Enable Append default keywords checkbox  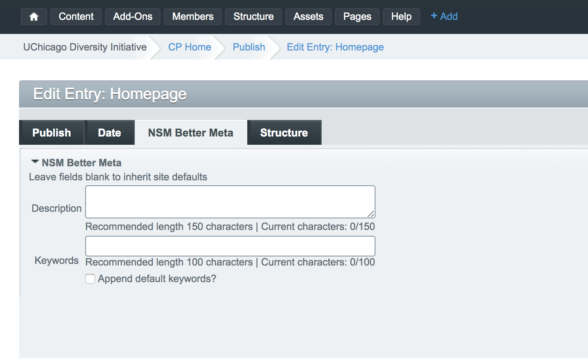[x=90, y=279]
